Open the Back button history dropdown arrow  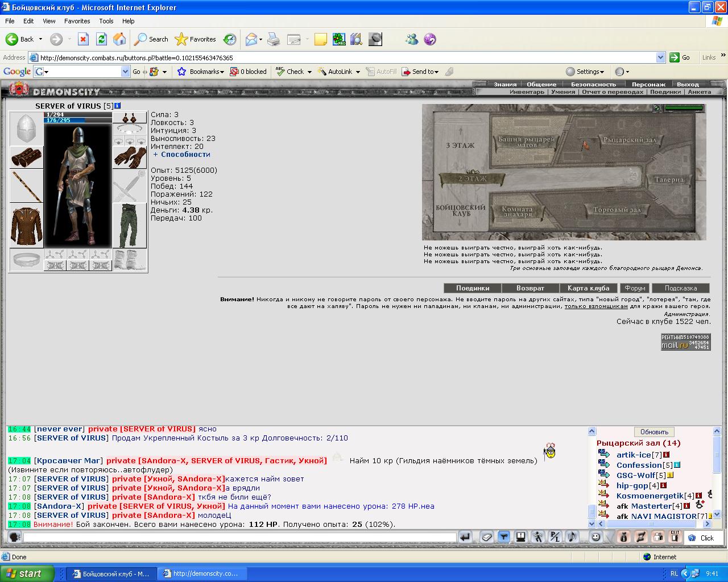40,39
